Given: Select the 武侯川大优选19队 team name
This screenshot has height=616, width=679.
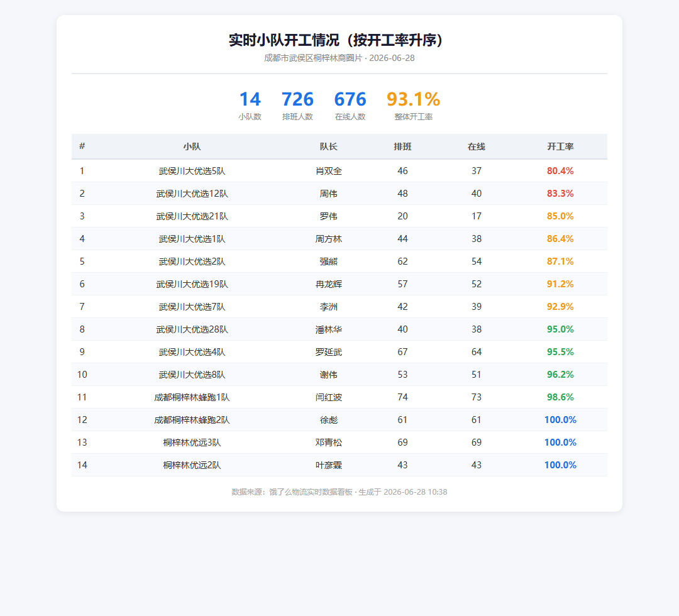Looking at the screenshot, I should (x=192, y=284).
